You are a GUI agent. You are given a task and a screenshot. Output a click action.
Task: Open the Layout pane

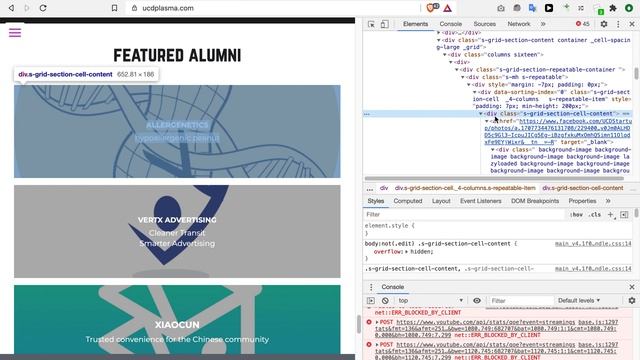click(x=441, y=201)
